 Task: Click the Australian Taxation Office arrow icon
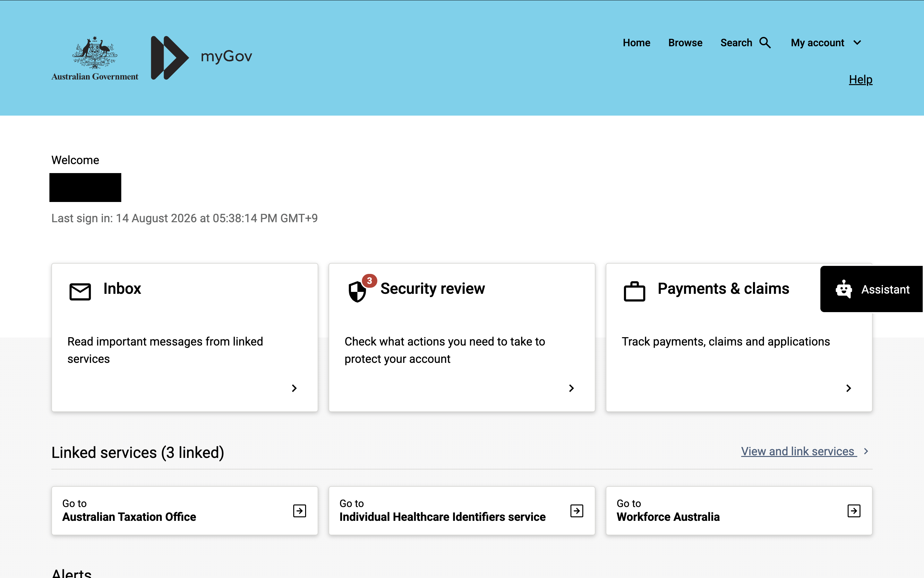click(300, 511)
